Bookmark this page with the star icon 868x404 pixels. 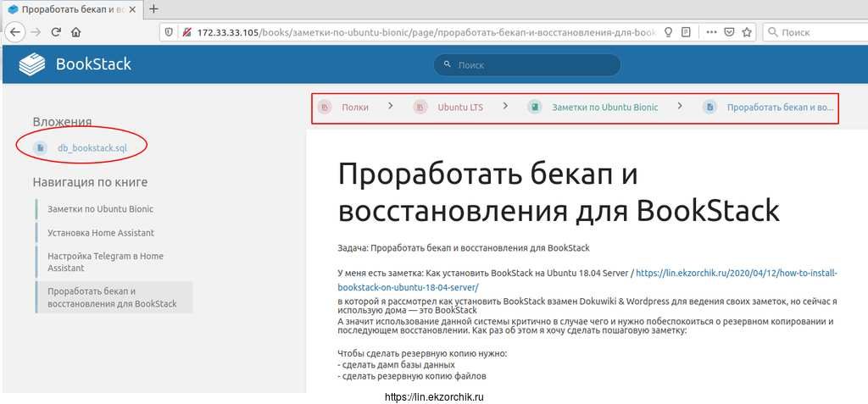(747, 32)
